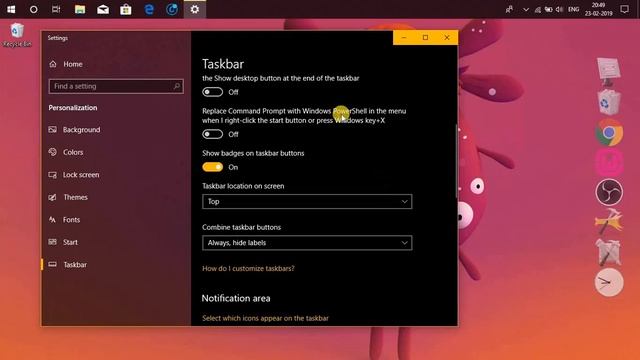
Task: Click the Taskbar page heading
Action: coord(223,64)
